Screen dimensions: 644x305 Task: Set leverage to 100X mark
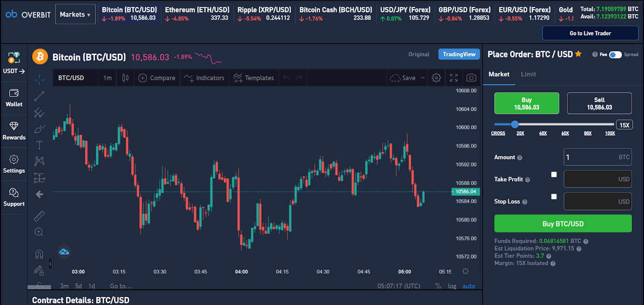click(x=610, y=133)
